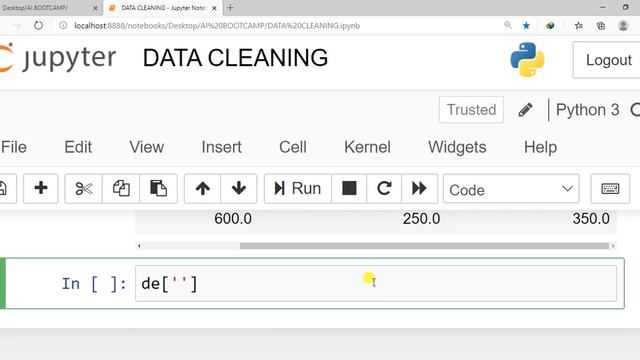Open a new browser tab
Screen dimensions: 640x360
(x=230, y=7)
